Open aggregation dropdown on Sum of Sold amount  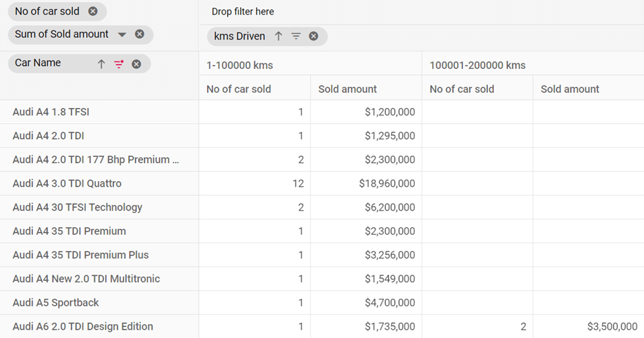pos(122,34)
